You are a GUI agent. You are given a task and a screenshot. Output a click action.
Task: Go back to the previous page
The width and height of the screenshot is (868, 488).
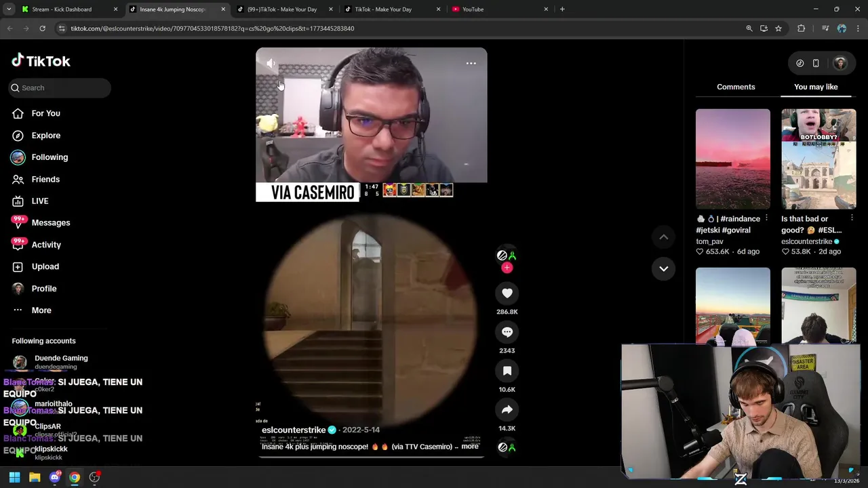pyautogui.click(x=9, y=28)
